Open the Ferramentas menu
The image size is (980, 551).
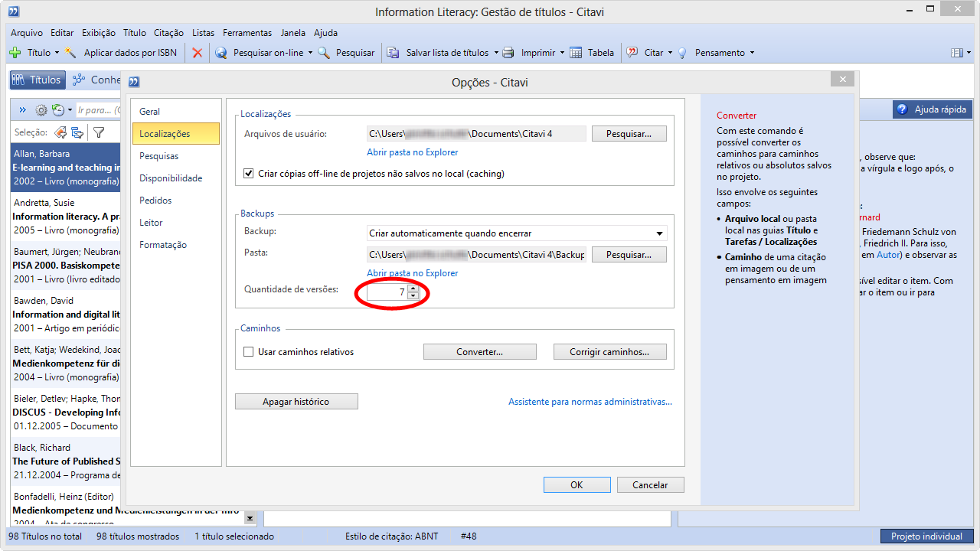(247, 33)
